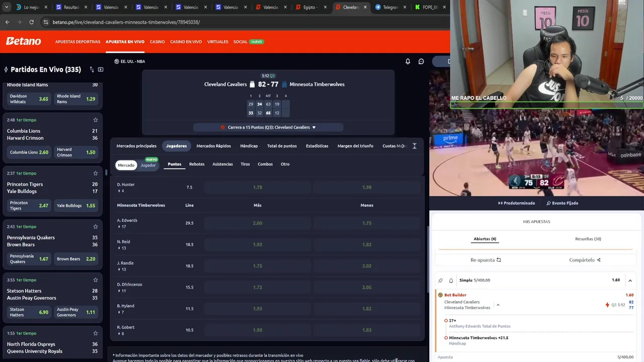Switch to Hándicap tab
The image size is (644, 362).
249,146
